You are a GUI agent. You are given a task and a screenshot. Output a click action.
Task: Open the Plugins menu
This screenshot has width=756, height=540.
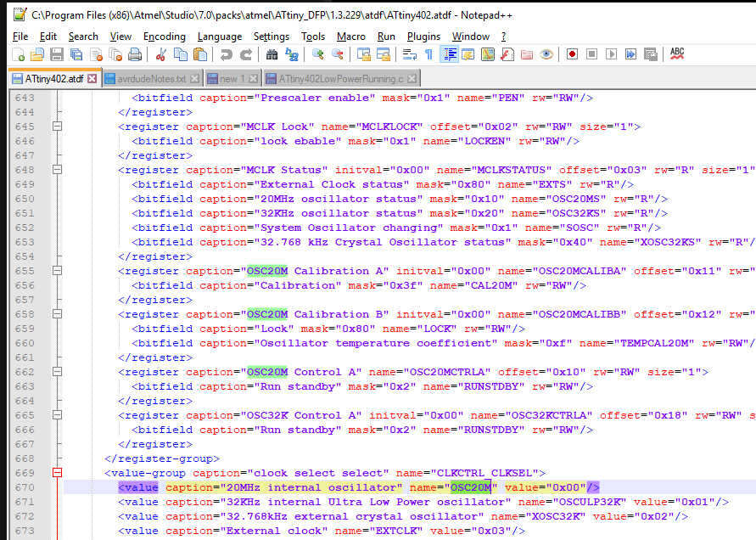click(423, 37)
